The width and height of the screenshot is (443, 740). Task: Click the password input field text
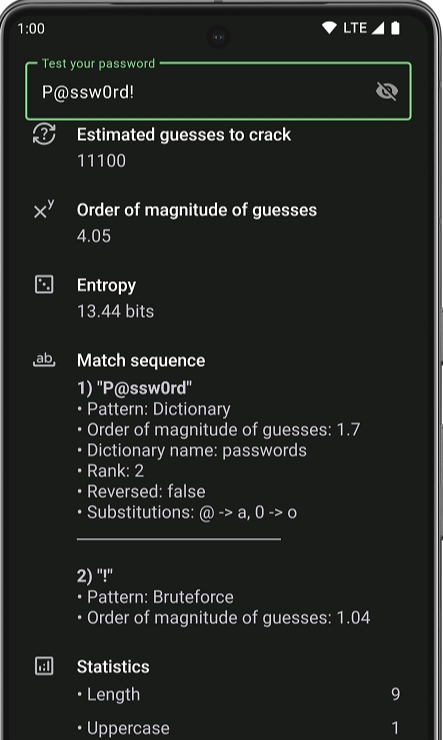pos(88,92)
